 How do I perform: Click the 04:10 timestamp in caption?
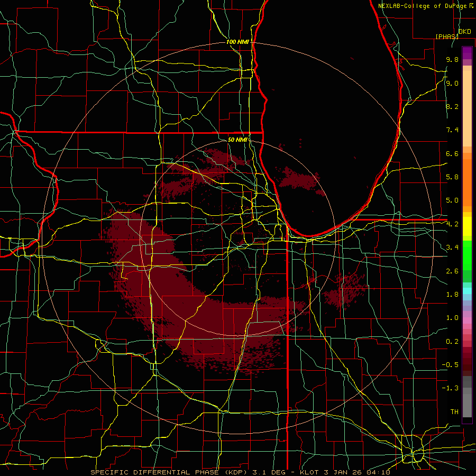pos(378,472)
